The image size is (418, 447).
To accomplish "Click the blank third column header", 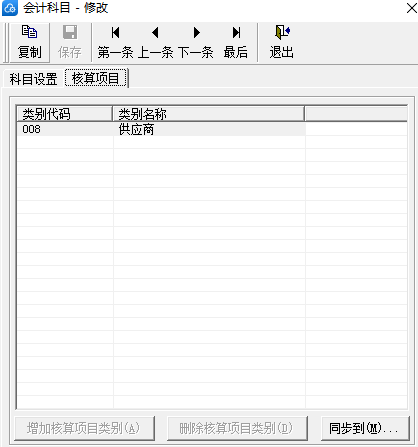I will [x=356, y=114].
